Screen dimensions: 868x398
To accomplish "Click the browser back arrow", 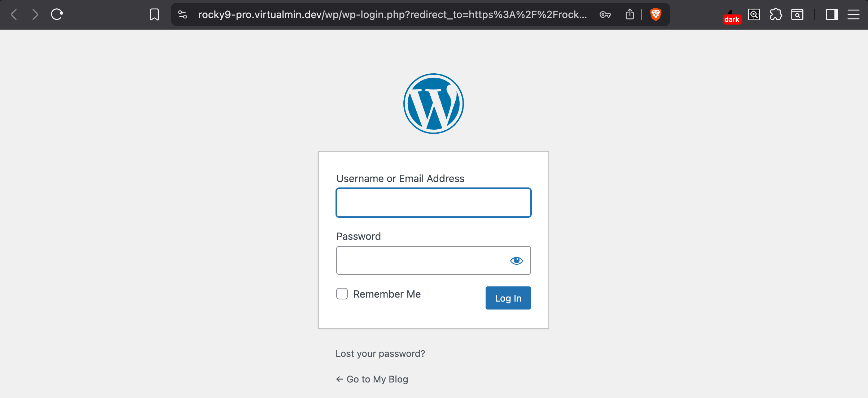I will (14, 14).
